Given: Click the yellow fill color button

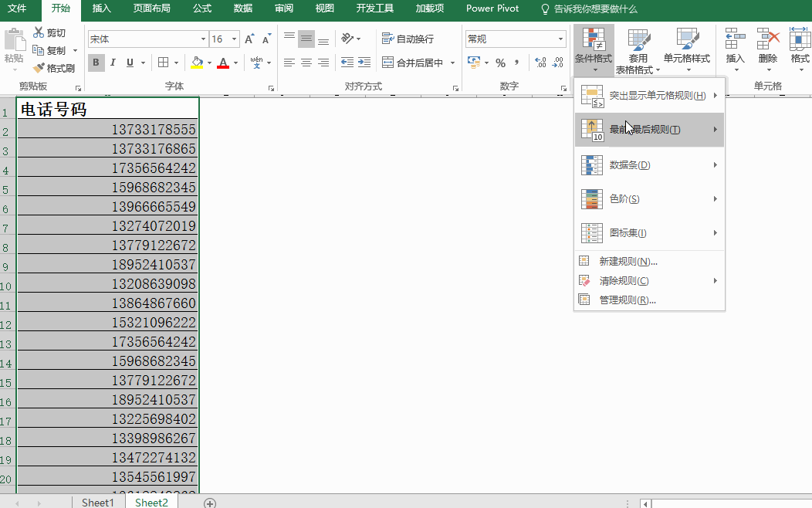Looking at the screenshot, I should [x=197, y=63].
